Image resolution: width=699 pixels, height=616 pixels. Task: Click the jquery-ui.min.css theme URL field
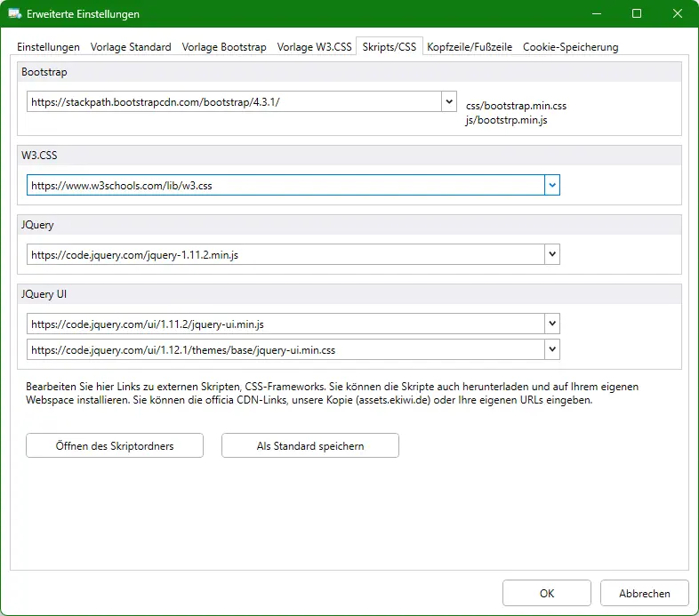[x=285, y=350]
